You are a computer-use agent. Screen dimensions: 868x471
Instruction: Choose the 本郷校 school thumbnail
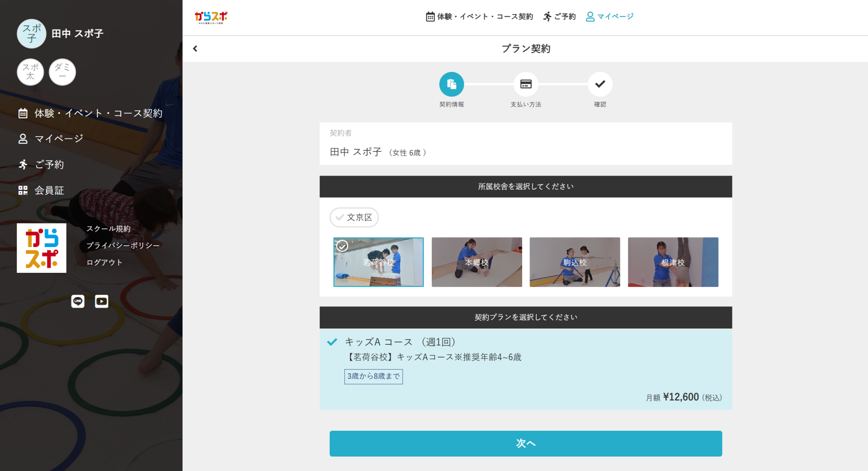tap(476, 262)
